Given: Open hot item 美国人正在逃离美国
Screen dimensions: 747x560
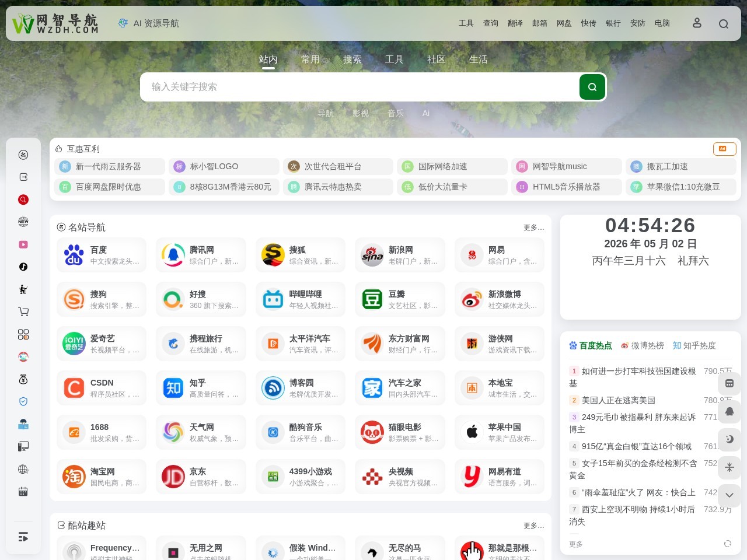Looking at the screenshot, I should click(x=619, y=400).
